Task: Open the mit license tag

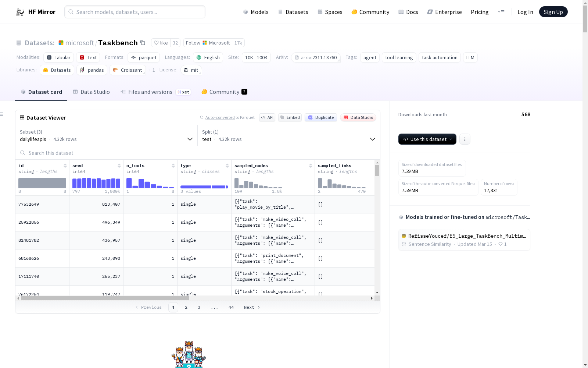Action: (x=191, y=70)
